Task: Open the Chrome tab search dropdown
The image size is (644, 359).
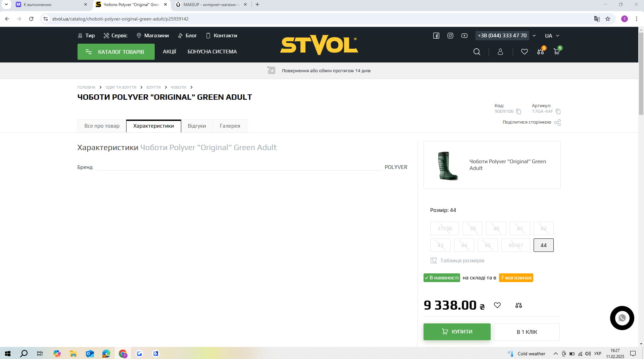Action: [x=6, y=4]
